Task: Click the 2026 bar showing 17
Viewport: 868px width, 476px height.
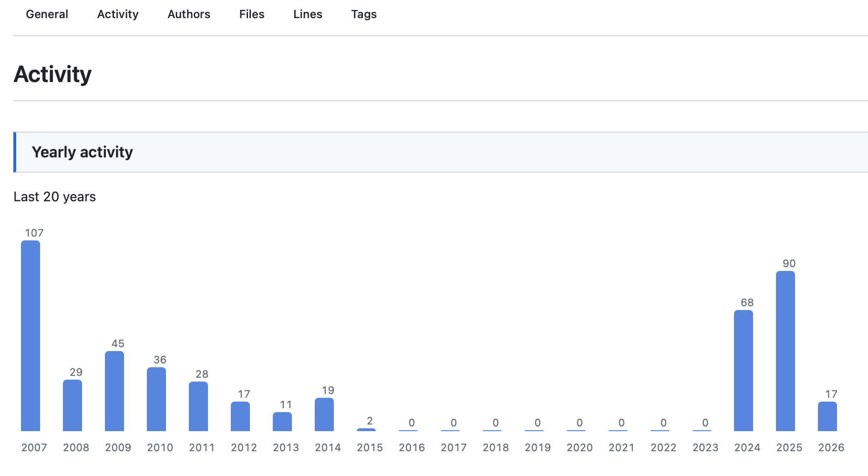Action: (827, 416)
